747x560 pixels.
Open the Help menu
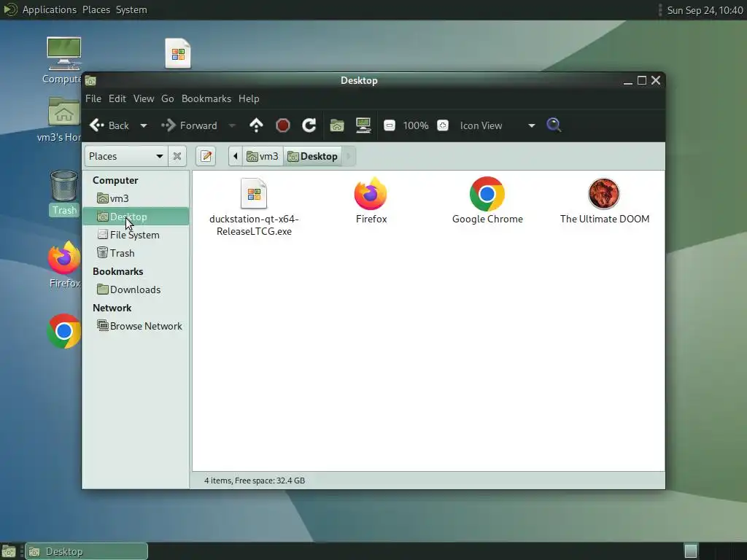pos(249,98)
